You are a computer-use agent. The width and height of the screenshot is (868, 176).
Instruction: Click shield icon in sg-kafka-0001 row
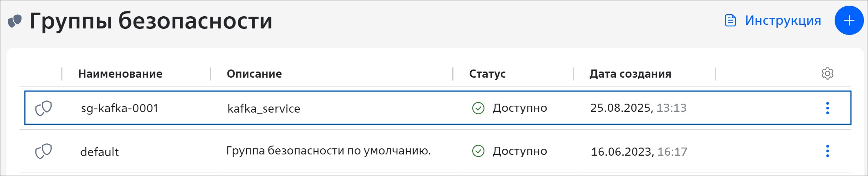[x=44, y=108]
